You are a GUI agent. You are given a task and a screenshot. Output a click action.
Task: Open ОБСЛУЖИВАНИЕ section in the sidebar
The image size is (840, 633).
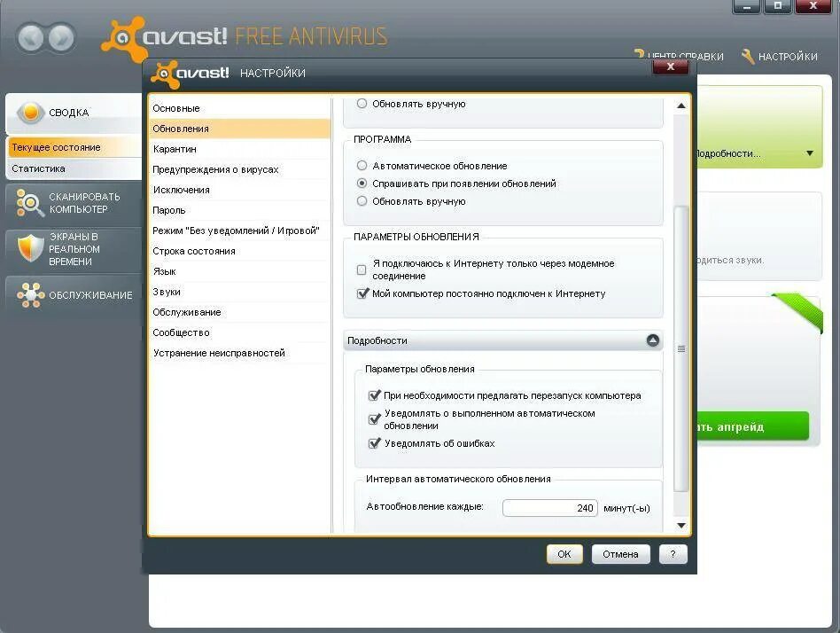click(x=74, y=295)
